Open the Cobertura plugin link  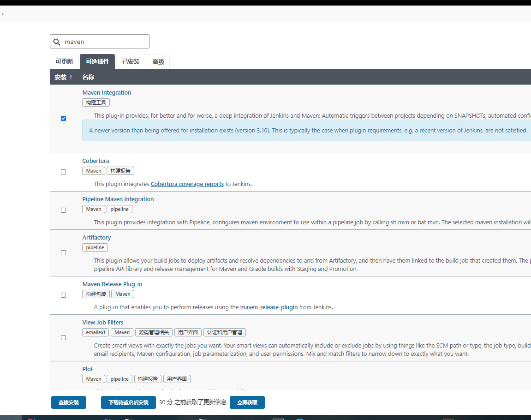tap(95, 161)
